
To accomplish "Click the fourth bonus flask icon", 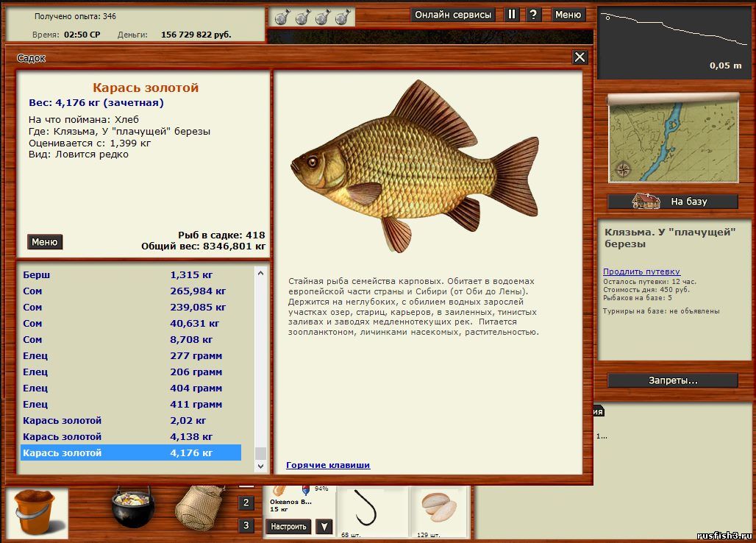I will [x=342, y=17].
